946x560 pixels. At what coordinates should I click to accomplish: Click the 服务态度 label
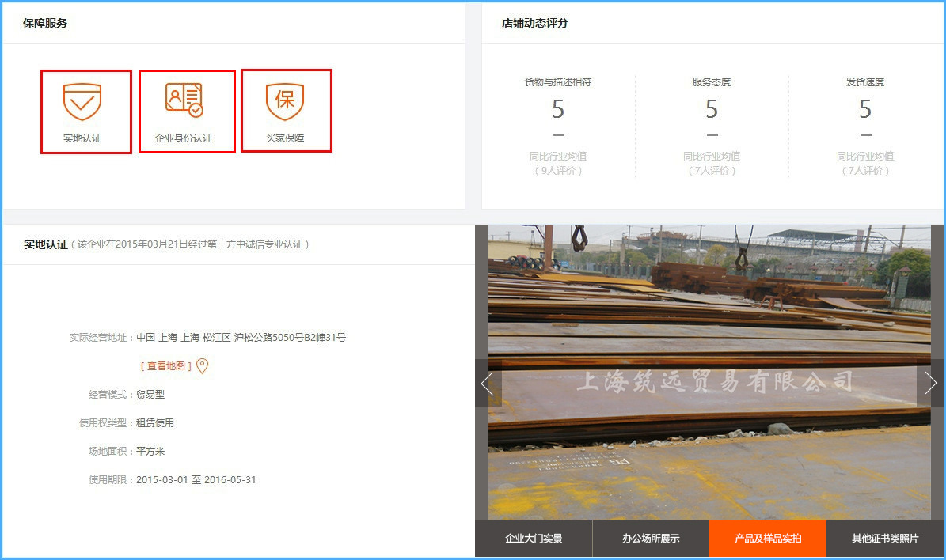[x=712, y=82]
